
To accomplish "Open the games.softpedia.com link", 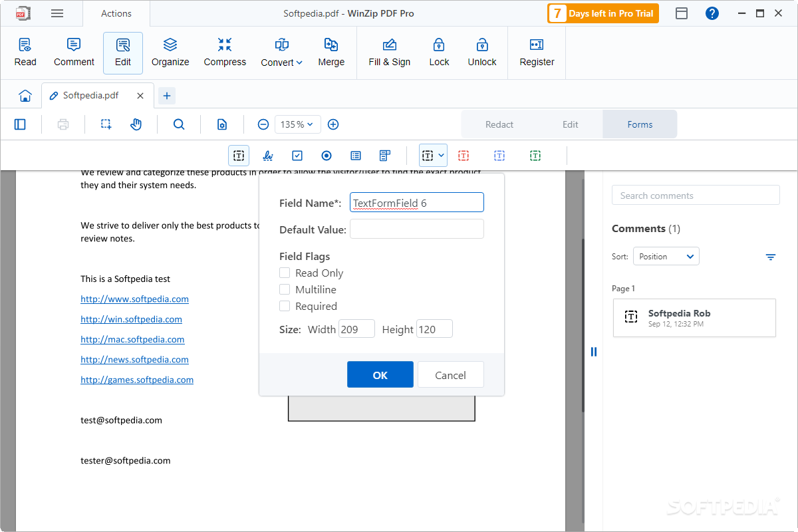I will [x=137, y=380].
